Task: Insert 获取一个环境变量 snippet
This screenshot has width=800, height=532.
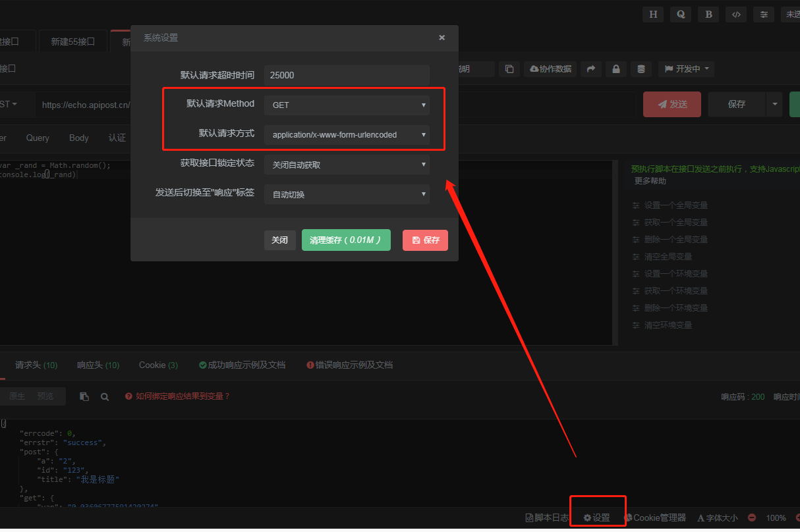Action: pyautogui.click(x=670, y=291)
